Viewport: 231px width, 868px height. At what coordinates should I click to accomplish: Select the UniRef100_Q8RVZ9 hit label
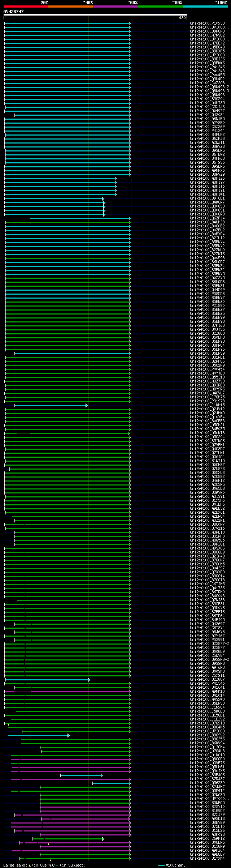[207, 175]
